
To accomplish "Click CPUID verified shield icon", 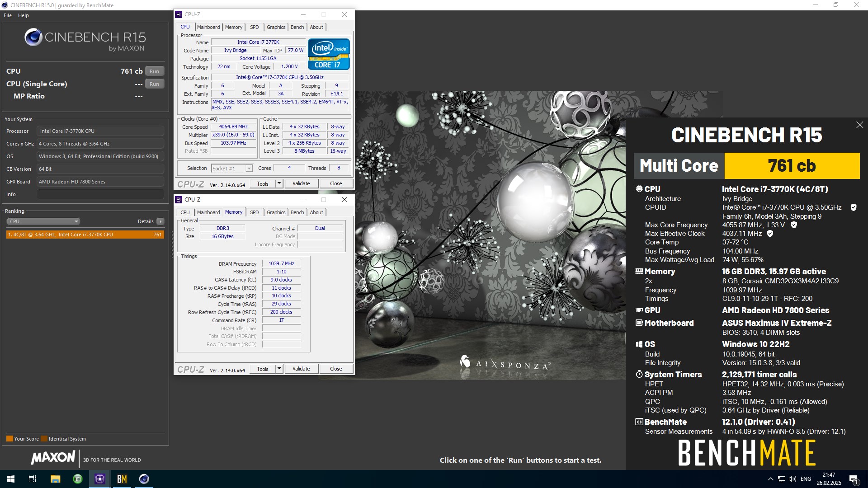I will tap(854, 207).
